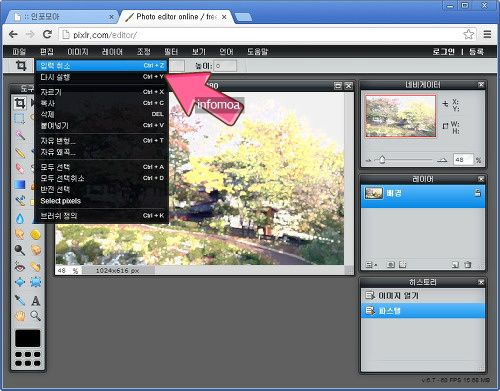
Task: Choose 복사 (Ctrl+C) menu entry
Action: click(x=102, y=103)
